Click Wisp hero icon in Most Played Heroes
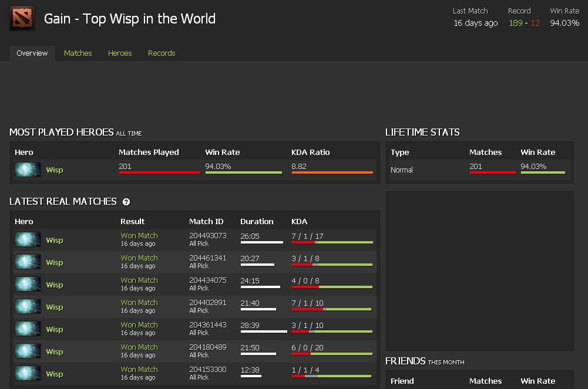The image size is (588, 389). click(x=28, y=170)
